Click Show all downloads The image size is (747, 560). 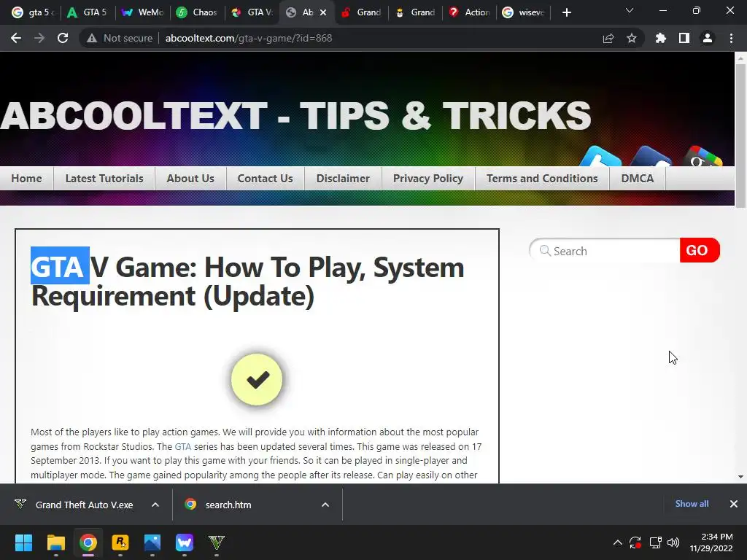click(x=692, y=504)
